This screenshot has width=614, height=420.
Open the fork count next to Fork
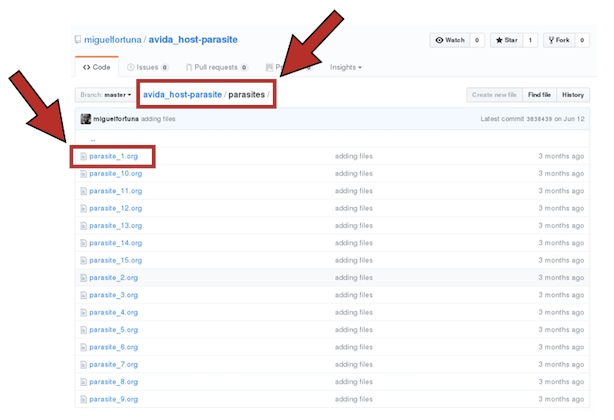582,40
